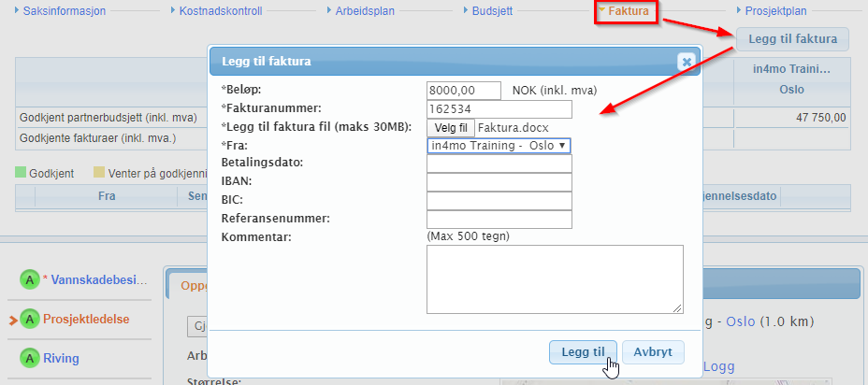Screen dimensions: 868x385
Task: Expand the Saksinformasjon section
Action: (x=64, y=11)
